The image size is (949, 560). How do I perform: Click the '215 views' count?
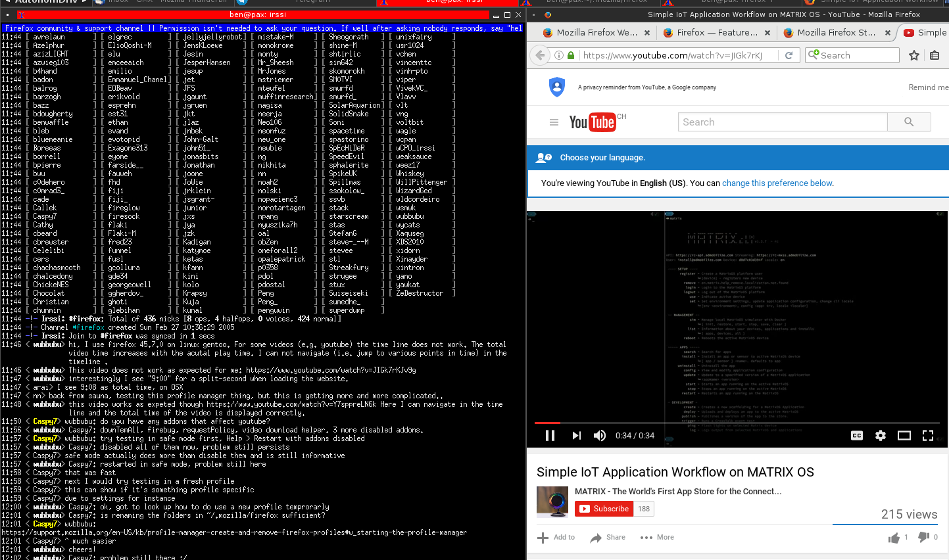click(x=909, y=515)
